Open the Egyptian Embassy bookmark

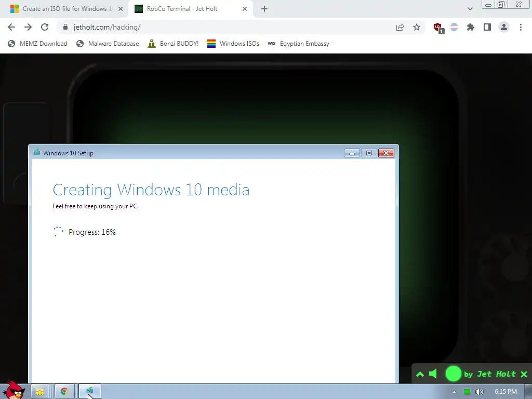pyautogui.click(x=298, y=44)
